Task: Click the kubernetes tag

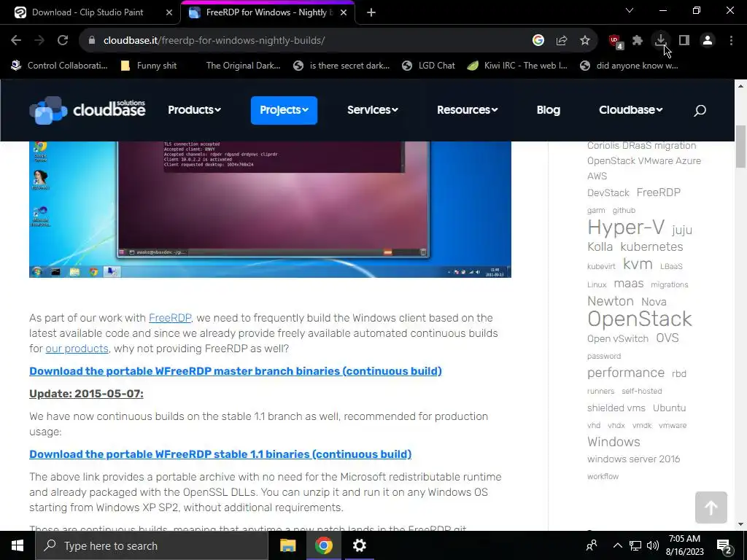Action: coord(651,246)
